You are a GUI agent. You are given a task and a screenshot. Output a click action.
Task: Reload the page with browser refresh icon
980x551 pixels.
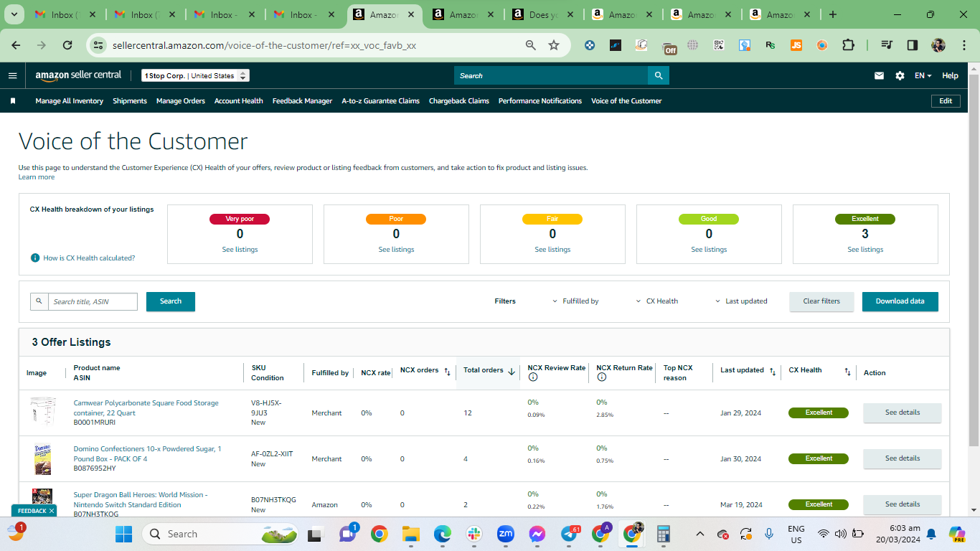tap(67, 45)
